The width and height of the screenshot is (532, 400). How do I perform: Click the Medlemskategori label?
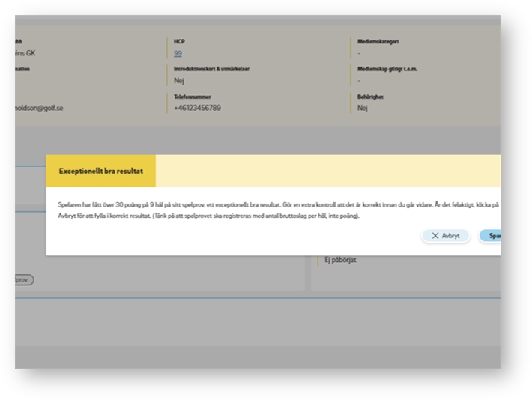378,42
